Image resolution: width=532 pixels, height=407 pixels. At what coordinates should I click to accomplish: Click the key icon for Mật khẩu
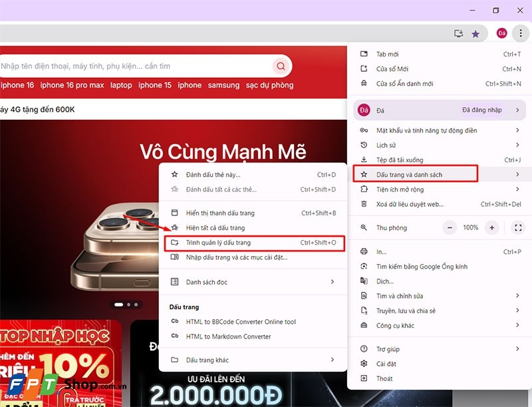[x=364, y=130]
